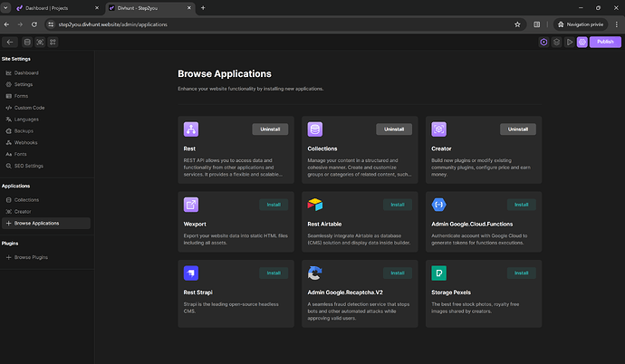Click the Collections application icon
The height and width of the screenshot is (364, 625).
coord(315,129)
